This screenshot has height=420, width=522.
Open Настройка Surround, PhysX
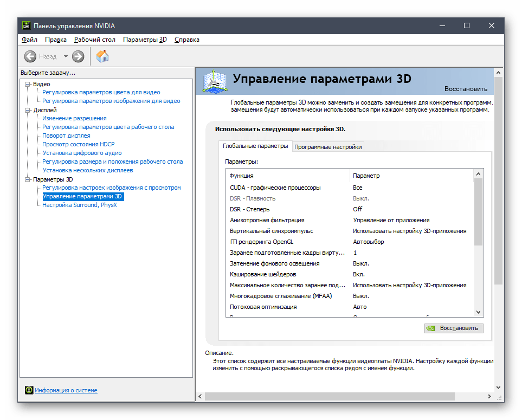coord(80,205)
